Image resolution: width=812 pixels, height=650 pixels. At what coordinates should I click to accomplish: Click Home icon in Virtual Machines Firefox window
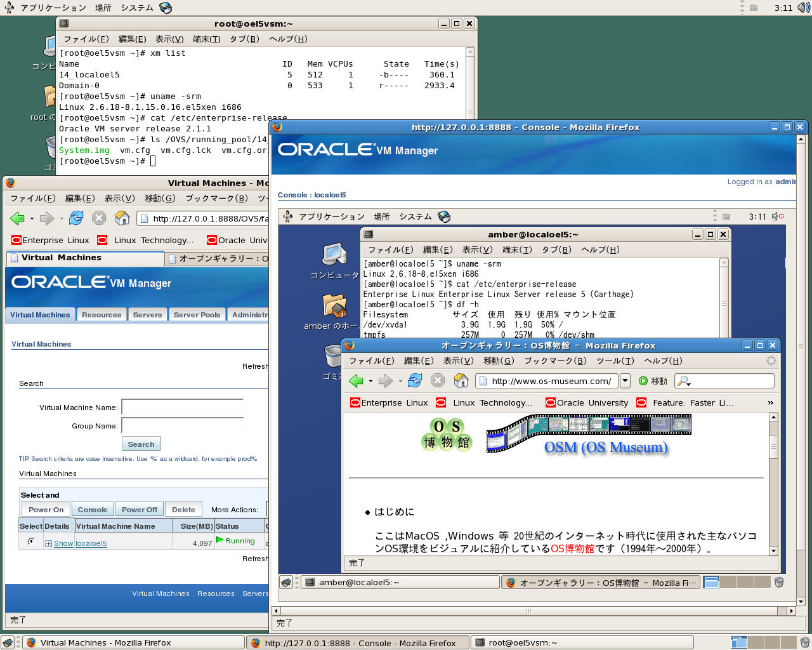click(x=122, y=218)
